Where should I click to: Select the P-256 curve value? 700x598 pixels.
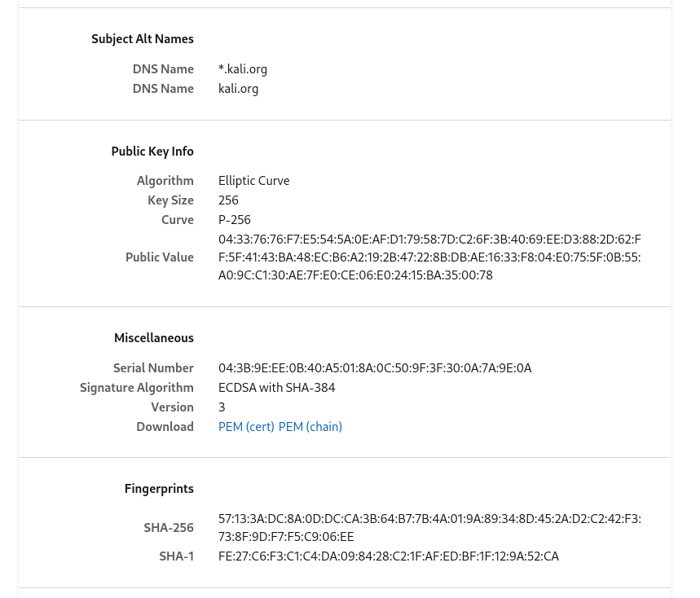[235, 220]
